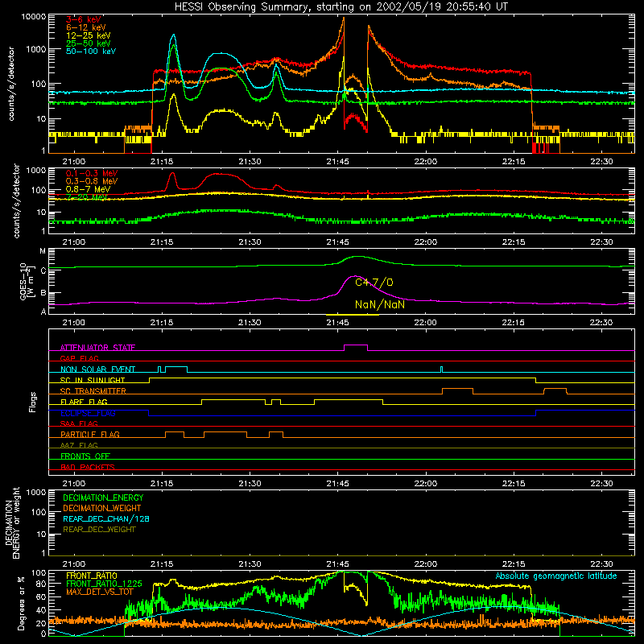Click the cyan '50-100 keV' legend label
This screenshot has height=644, width=644.
91,51
